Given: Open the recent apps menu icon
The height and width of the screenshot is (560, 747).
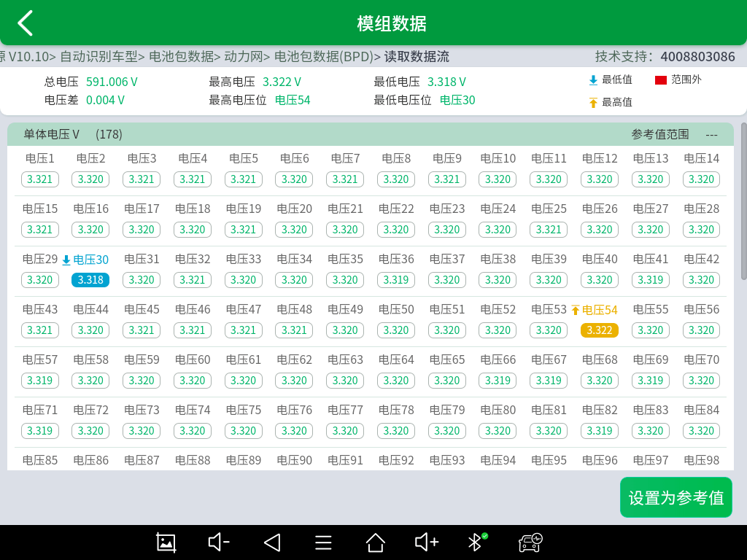Looking at the screenshot, I should coord(323,542).
